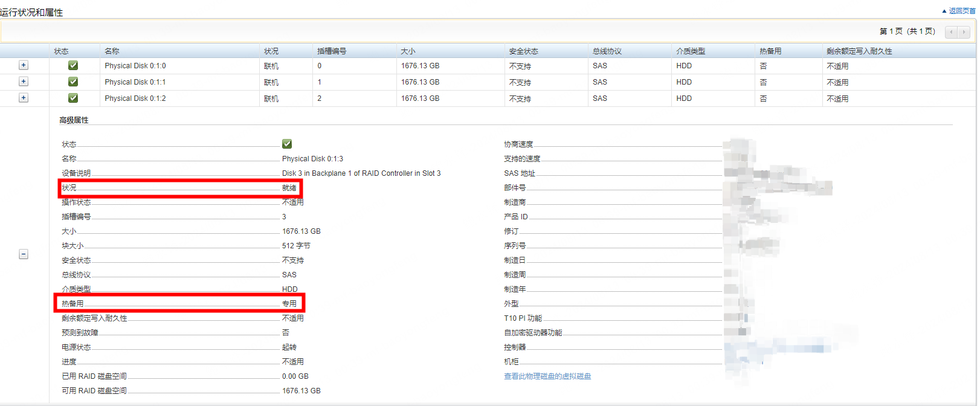Click the 第 1 页 (共 1 页) page indicator
The width and height of the screenshot is (980, 406).
pyautogui.click(x=907, y=31)
